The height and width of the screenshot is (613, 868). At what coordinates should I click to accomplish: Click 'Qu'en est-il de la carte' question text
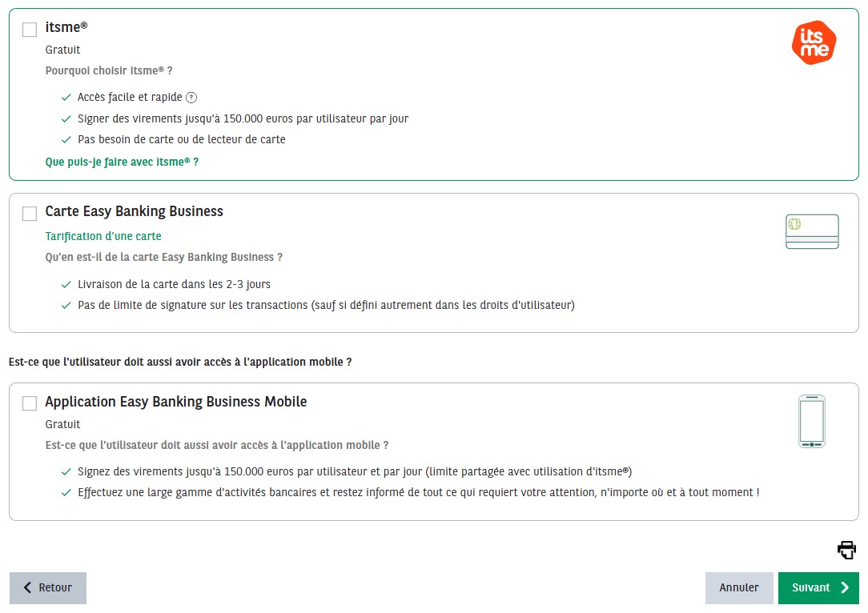163,257
